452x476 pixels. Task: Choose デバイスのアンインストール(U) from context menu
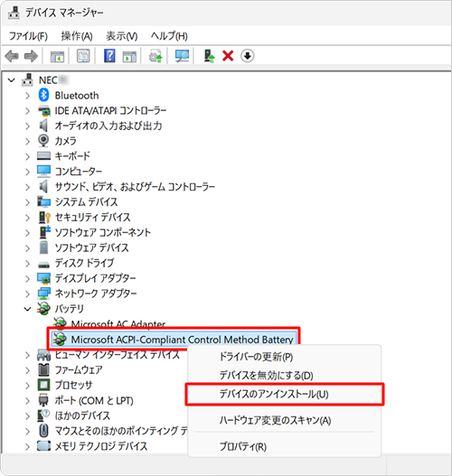click(285, 395)
